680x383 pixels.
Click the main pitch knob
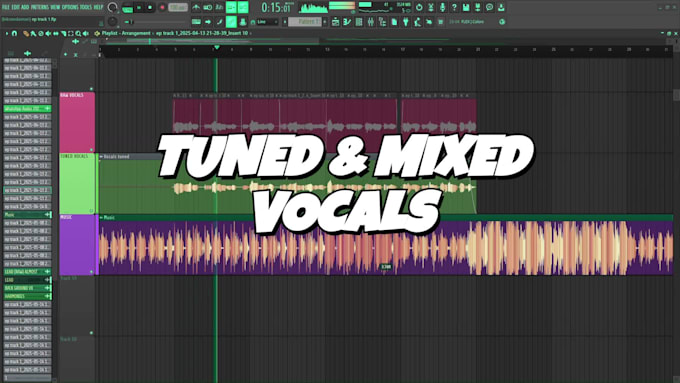click(x=112, y=21)
